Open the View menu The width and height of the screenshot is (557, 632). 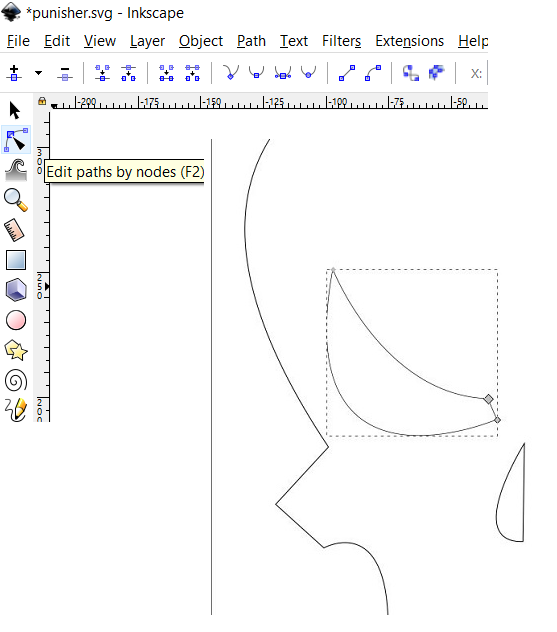(x=100, y=41)
